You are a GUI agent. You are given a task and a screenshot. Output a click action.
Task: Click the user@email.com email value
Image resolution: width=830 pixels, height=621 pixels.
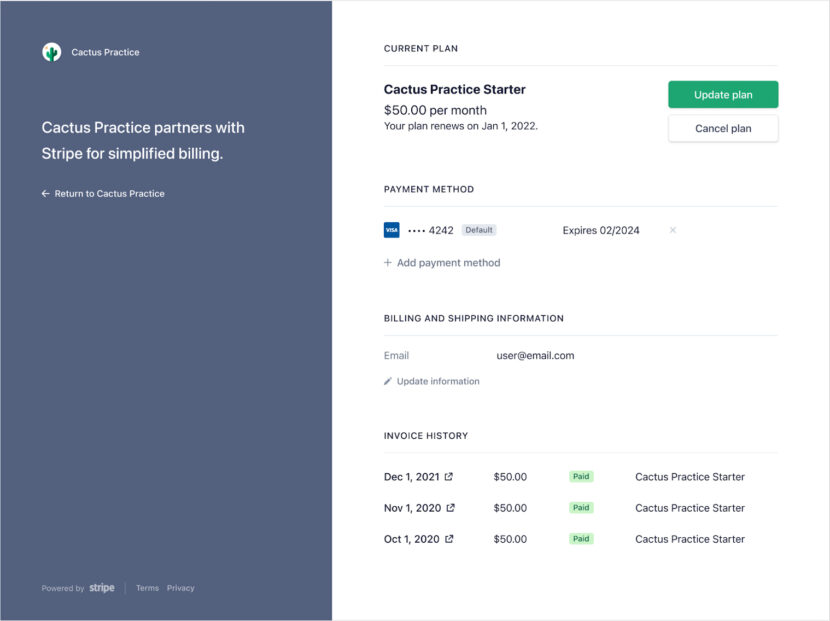pyautogui.click(x=535, y=355)
